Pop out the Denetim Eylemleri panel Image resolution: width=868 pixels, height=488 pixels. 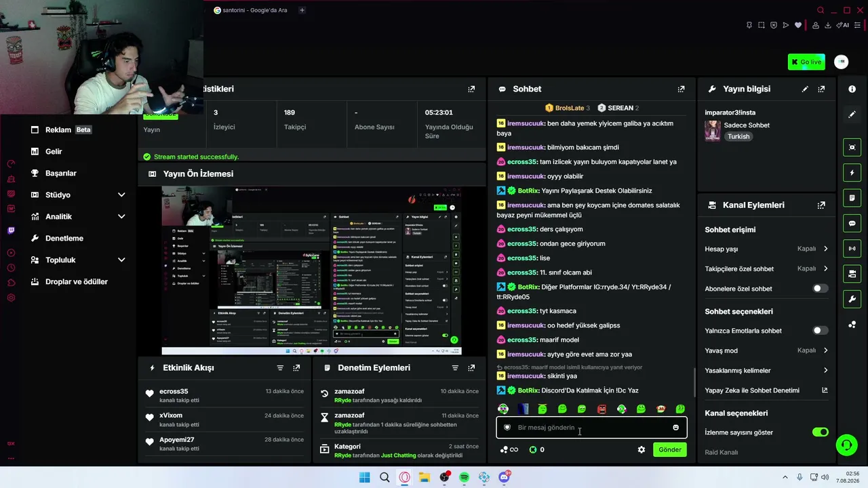coord(471,367)
